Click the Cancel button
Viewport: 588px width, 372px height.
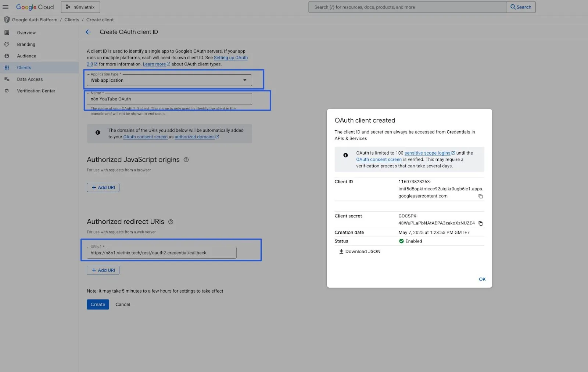(123, 304)
